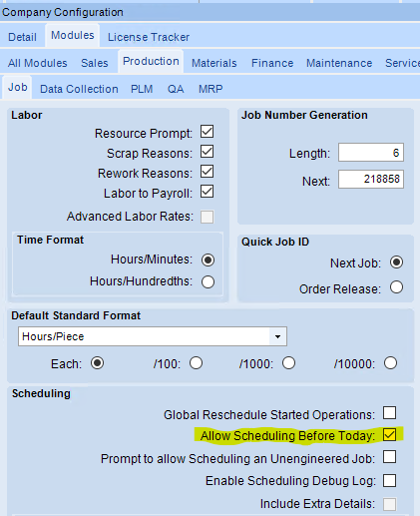Open the partially visible Service tab
420x516 pixels.
pyautogui.click(x=402, y=63)
